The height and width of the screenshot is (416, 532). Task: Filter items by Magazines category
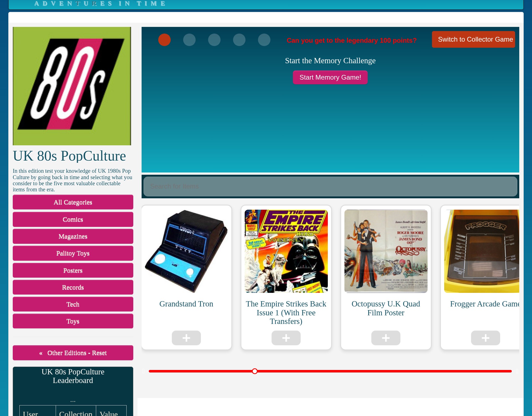pos(73,236)
